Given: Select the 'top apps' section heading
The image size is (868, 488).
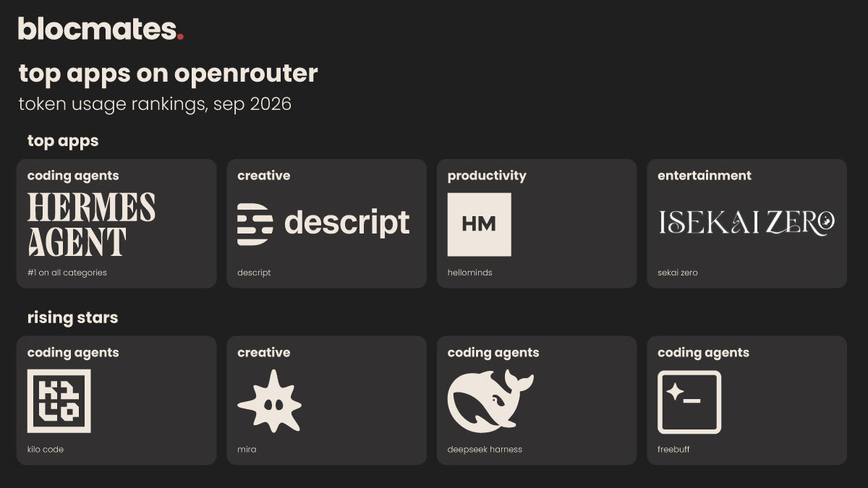Looking at the screenshot, I should click(63, 141).
